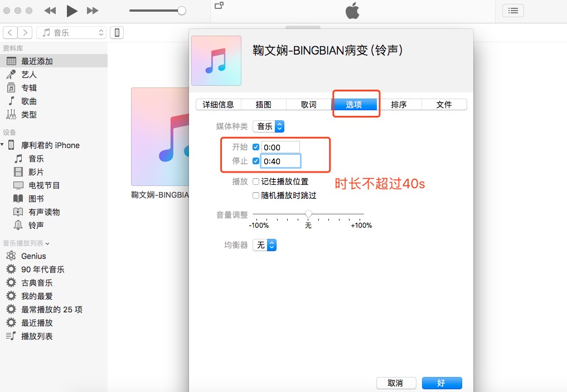Go back with the left arrow
Viewport: 567px width, 392px height.
(x=10, y=32)
